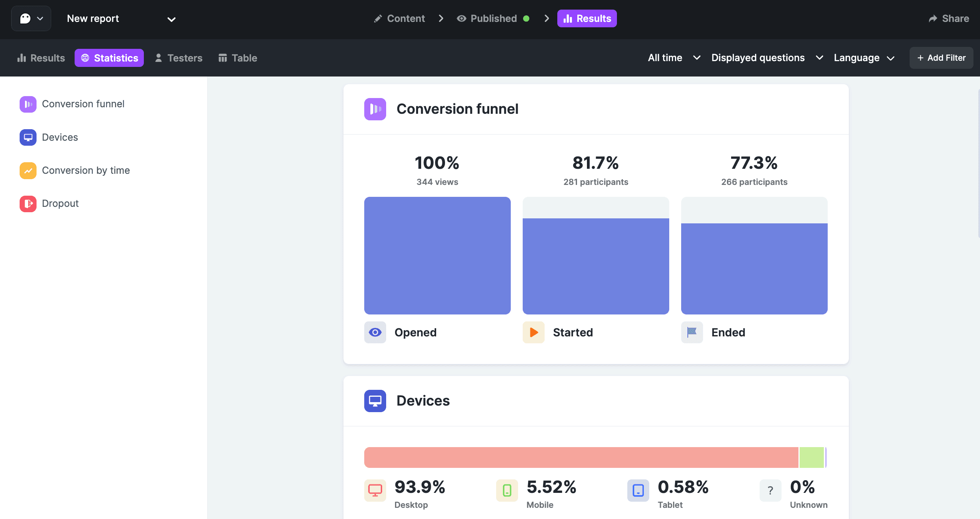Screen dimensions: 980x519
Task: Click the Add Filter button
Action: click(941, 58)
